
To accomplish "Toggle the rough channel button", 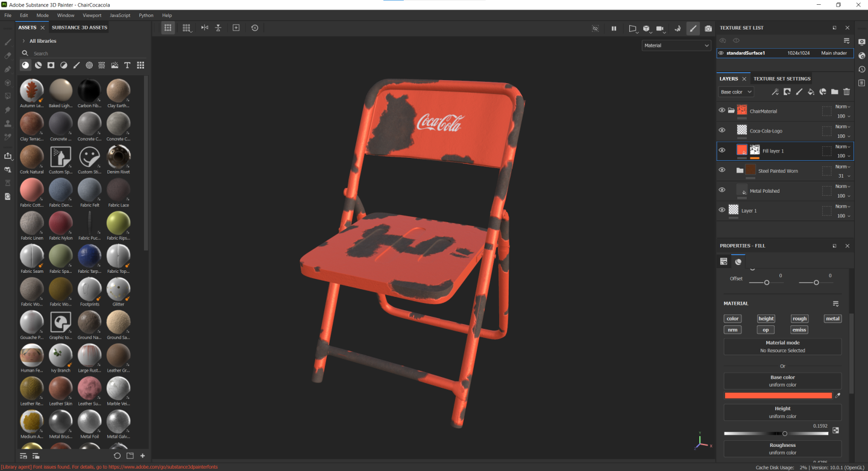I will click(799, 319).
